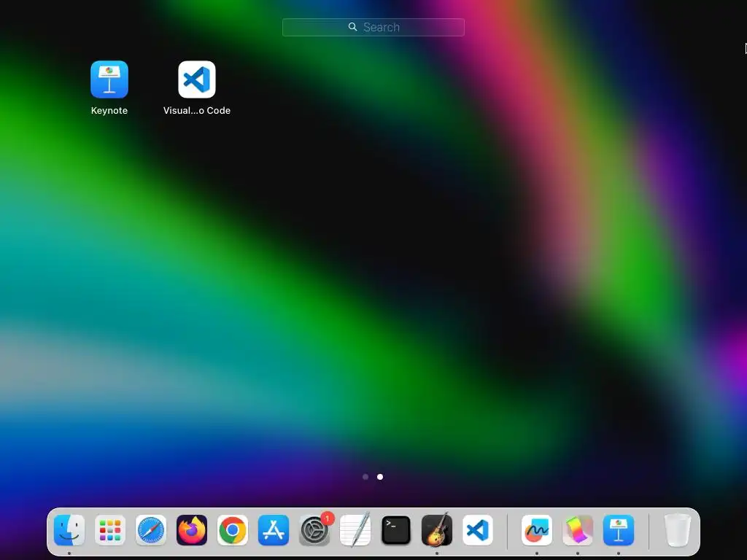Open TextEdit from the Dock
The height and width of the screenshot is (560, 747).
pyautogui.click(x=355, y=530)
